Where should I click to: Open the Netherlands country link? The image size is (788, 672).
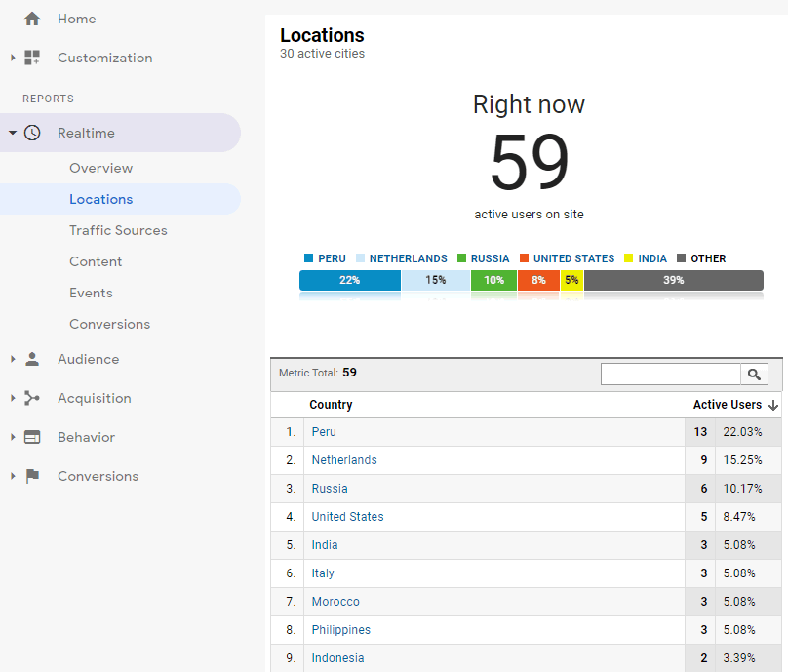click(x=344, y=459)
